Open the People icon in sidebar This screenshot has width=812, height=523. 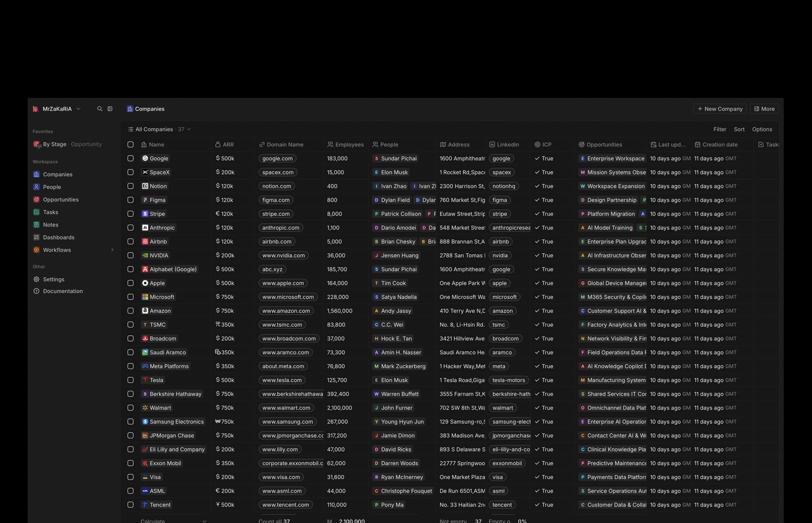point(36,187)
